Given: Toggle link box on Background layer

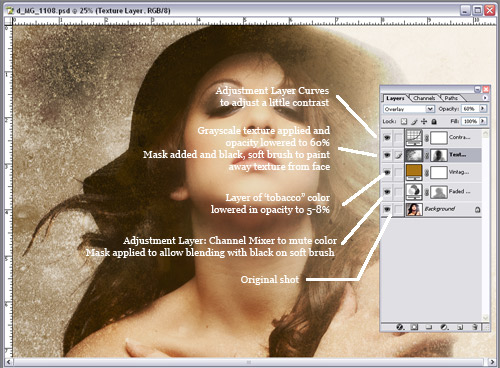Looking at the screenshot, I should coord(399,209).
